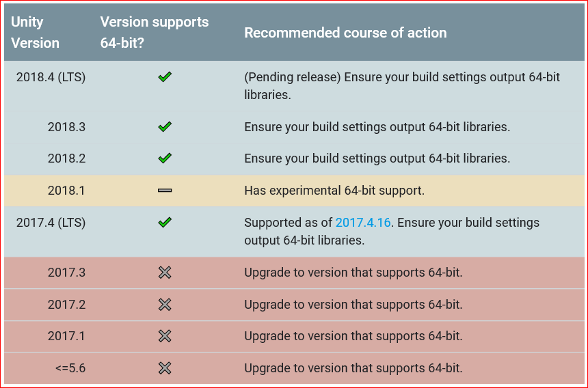Select the Unity Version column header
Screen dimensions: 588x388
(x=36, y=33)
